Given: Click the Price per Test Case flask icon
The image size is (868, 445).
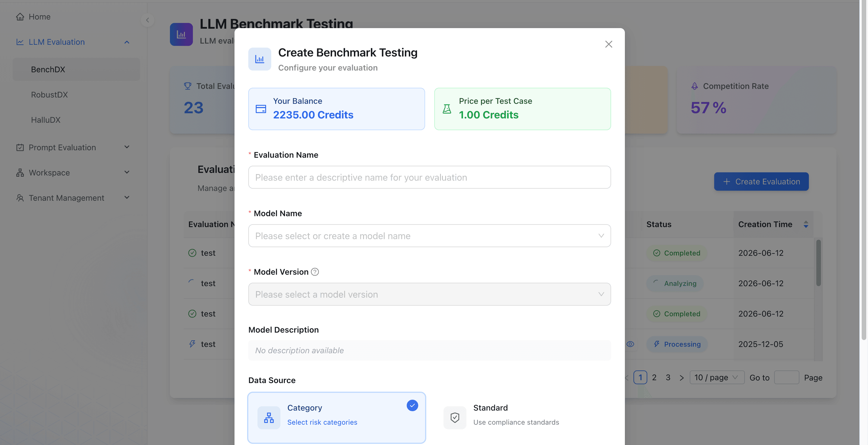Looking at the screenshot, I should point(447,109).
